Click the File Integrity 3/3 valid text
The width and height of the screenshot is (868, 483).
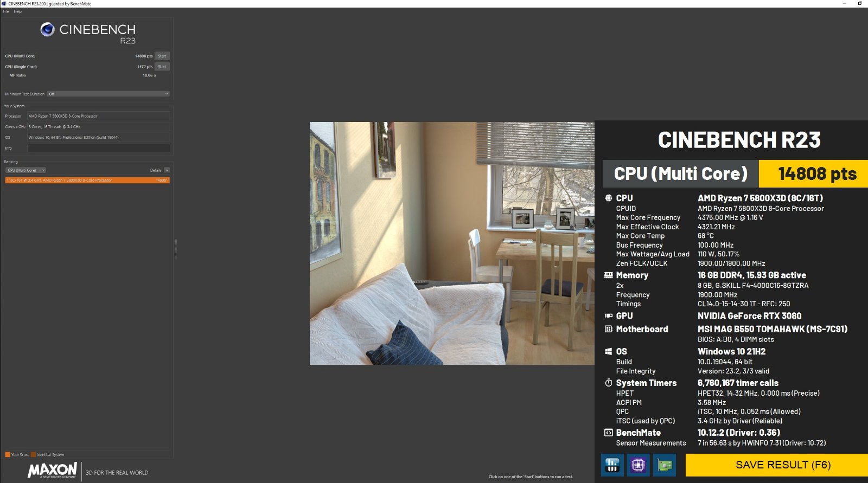tap(733, 371)
